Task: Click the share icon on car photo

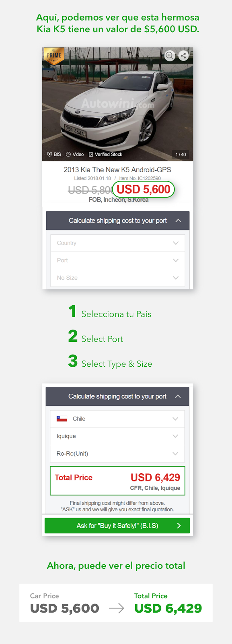Action: [x=183, y=56]
